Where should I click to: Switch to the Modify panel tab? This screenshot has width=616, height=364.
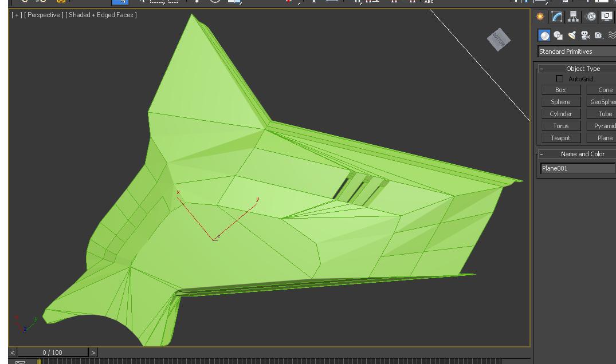[x=556, y=17]
